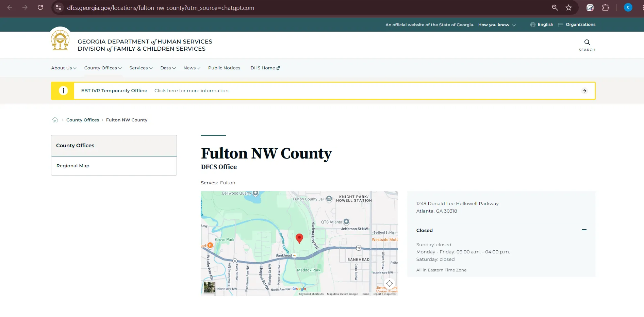Viewport: 644px width, 317px height.
Task: Switch map to satellite thumbnail view
Action: coord(209,287)
